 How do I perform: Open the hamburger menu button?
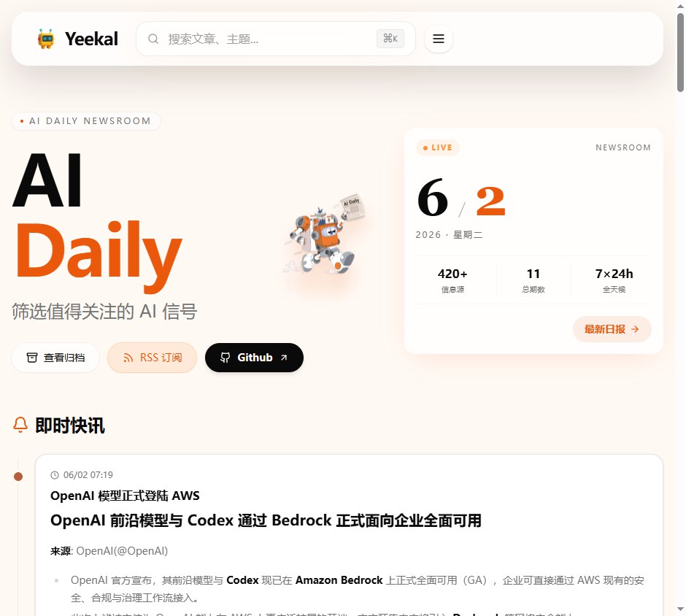coord(439,39)
